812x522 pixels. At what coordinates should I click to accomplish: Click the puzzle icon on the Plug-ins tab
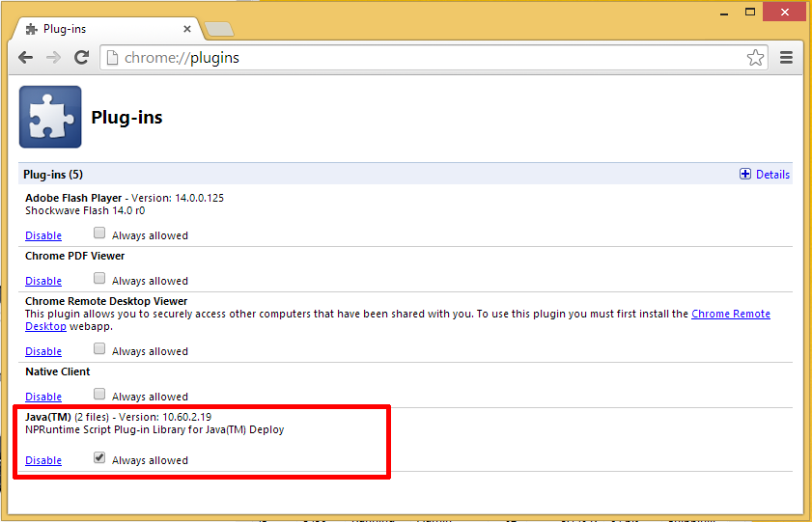pos(32,29)
